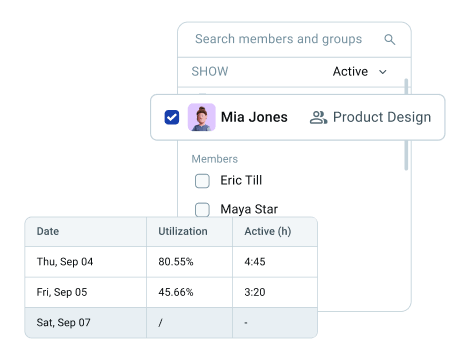This screenshot has height=360, width=470.
Task: Click the Product Design group icon
Action: pyautogui.click(x=318, y=117)
